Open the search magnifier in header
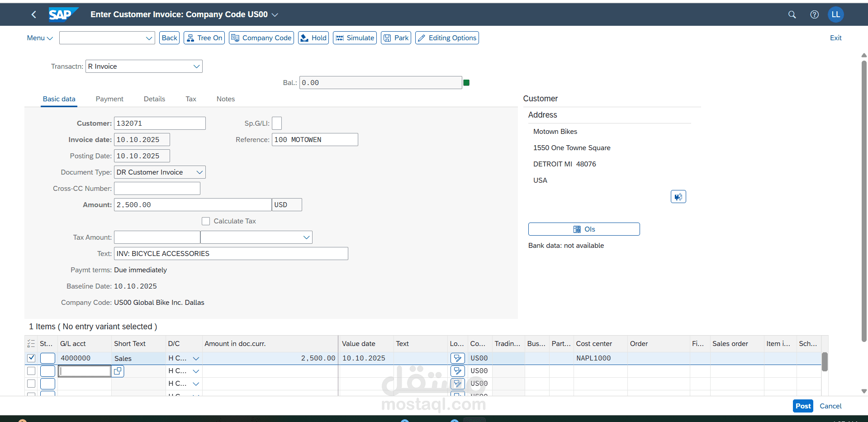The width and height of the screenshot is (868, 422). pos(792,14)
